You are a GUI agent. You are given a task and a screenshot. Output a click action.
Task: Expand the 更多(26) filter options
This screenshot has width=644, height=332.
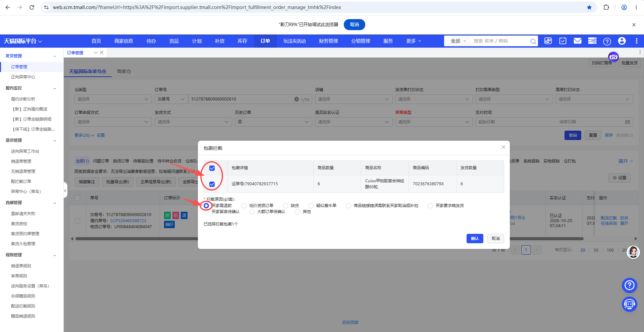tap(84, 135)
